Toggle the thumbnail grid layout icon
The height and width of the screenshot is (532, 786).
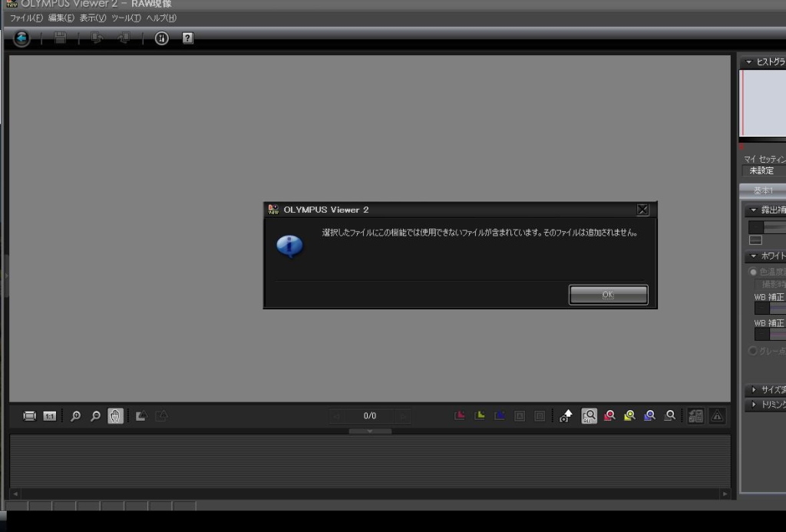695,415
